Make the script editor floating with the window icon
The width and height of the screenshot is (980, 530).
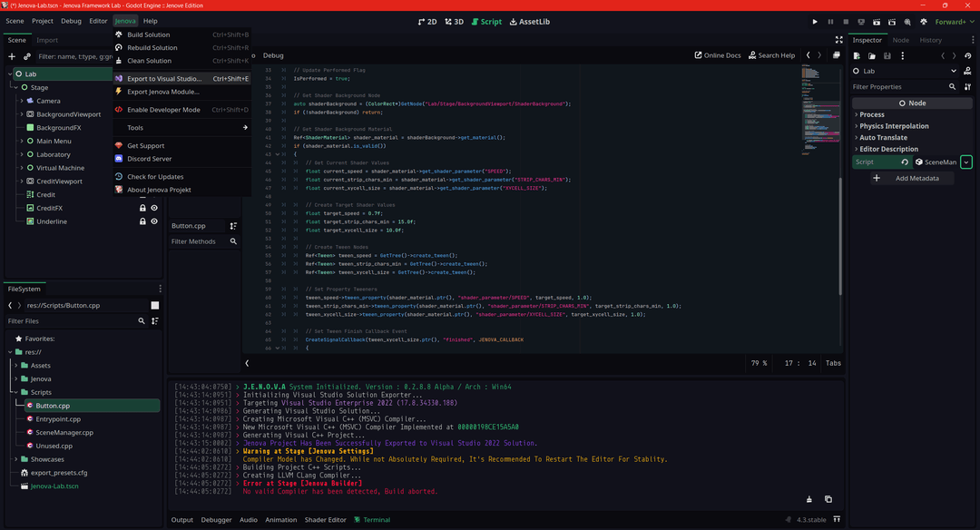coord(837,55)
